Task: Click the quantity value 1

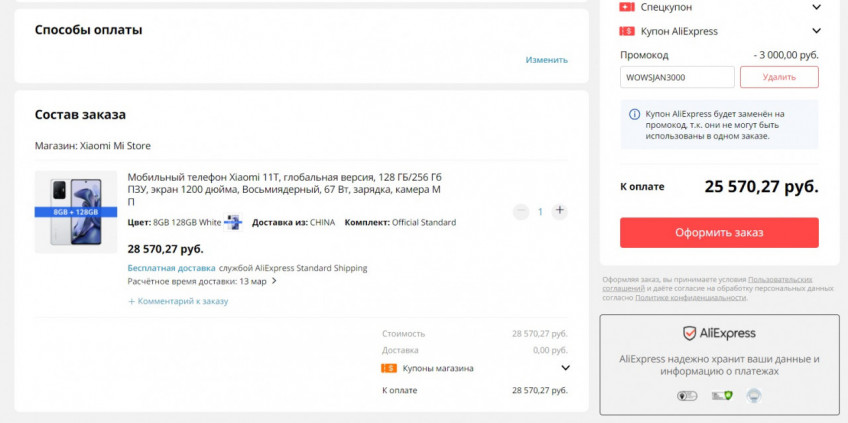Action: 540,212
